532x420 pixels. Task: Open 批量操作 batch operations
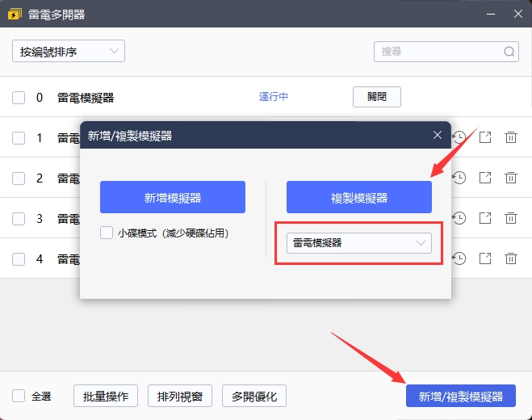point(106,396)
